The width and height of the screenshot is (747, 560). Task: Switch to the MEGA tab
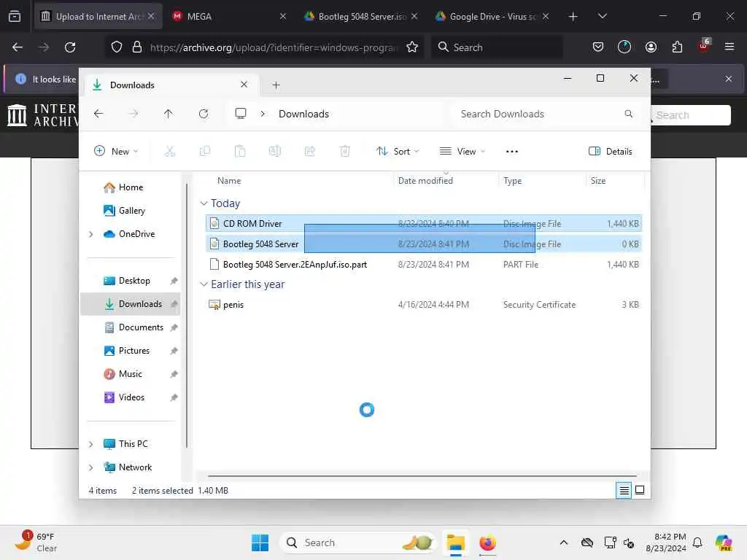click(230, 16)
